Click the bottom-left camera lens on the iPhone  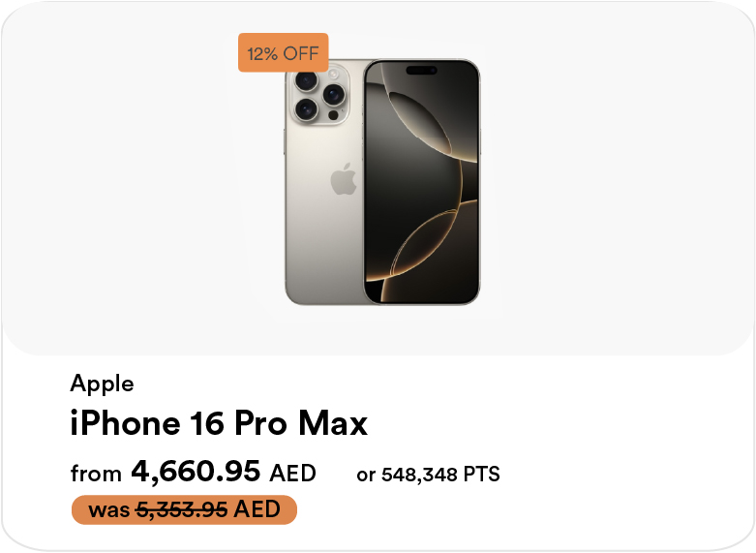click(x=307, y=109)
